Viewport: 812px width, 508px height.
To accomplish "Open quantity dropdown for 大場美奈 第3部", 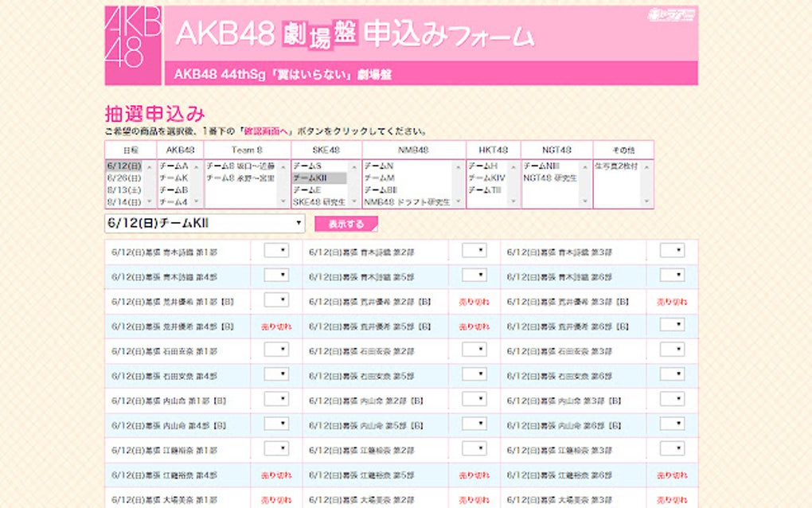I will (673, 500).
